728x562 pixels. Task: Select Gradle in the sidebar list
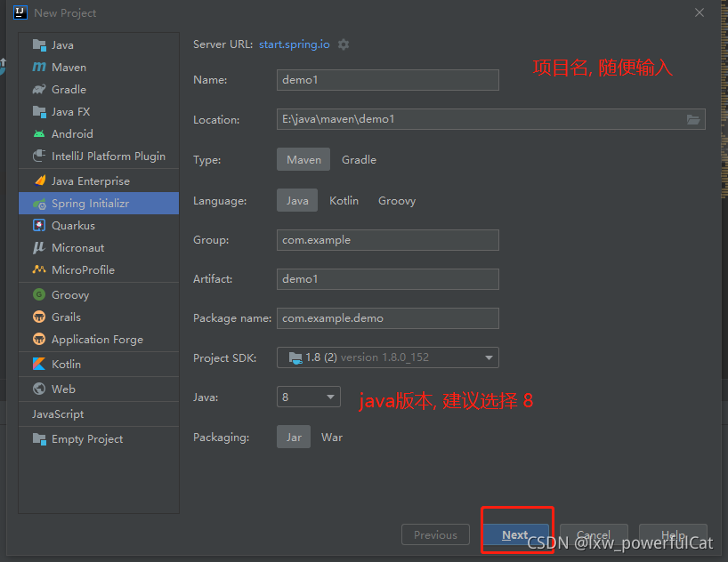coord(99,90)
